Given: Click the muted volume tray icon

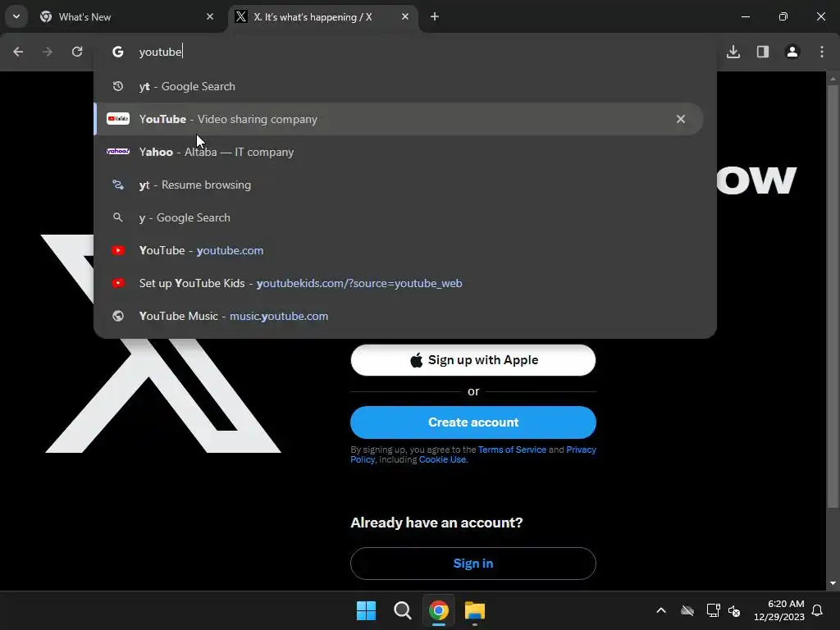Looking at the screenshot, I should coord(734,610).
